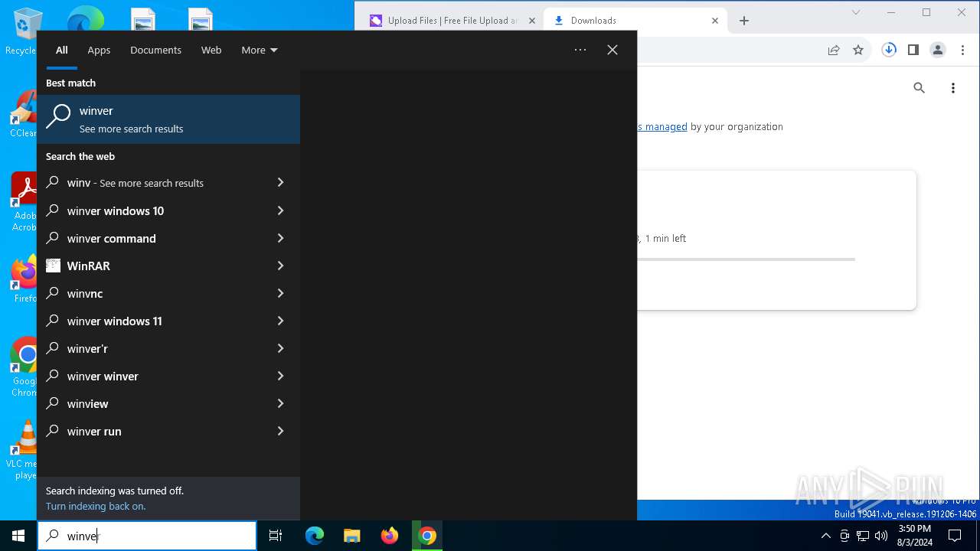The width and height of the screenshot is (980, 551).
Task: Expand the winver'r suggestion arrow
Action: 280,348
